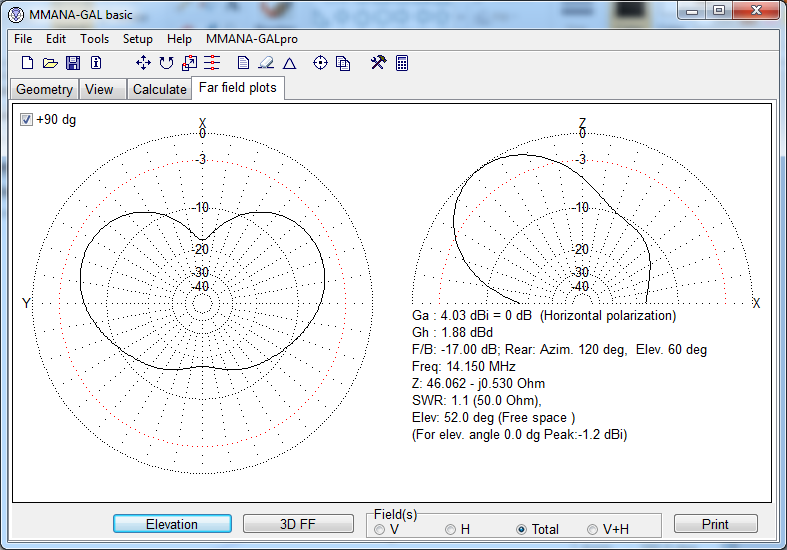The height and width of the screenshot is (550, 787).
Task: Click the Print button
Action: 715,524
